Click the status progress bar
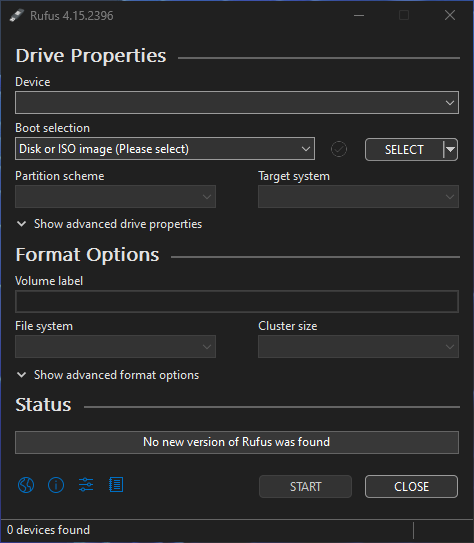This screenshot has width=474, height=543. pyautogui.click(x=237, y=442)
